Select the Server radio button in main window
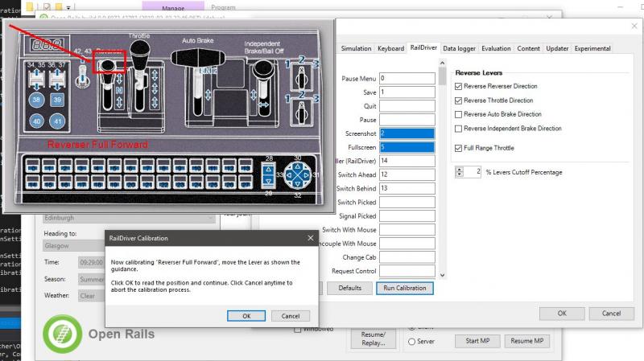This screenshot has height=361, width=644. [411, 342]
